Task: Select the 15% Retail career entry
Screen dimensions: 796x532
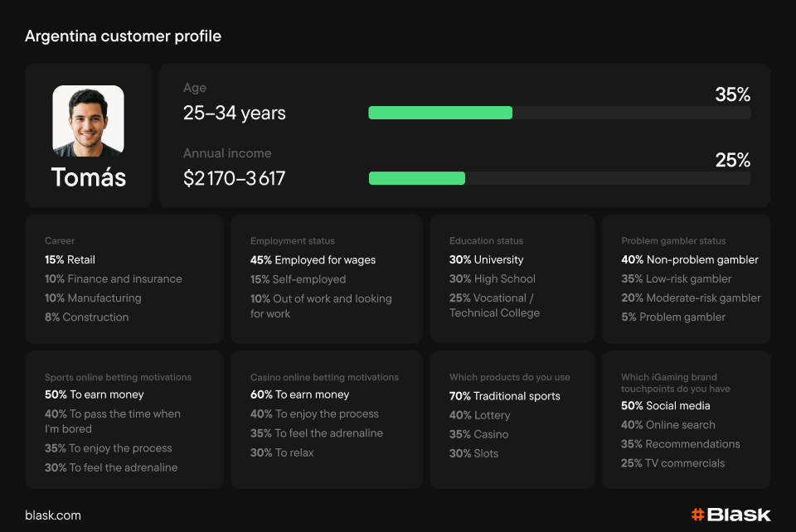Action: [x=70, y=259]
